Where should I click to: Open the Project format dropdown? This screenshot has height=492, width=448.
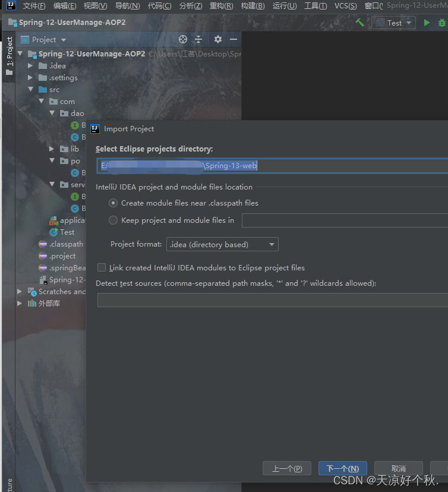[x=222, y=244]
